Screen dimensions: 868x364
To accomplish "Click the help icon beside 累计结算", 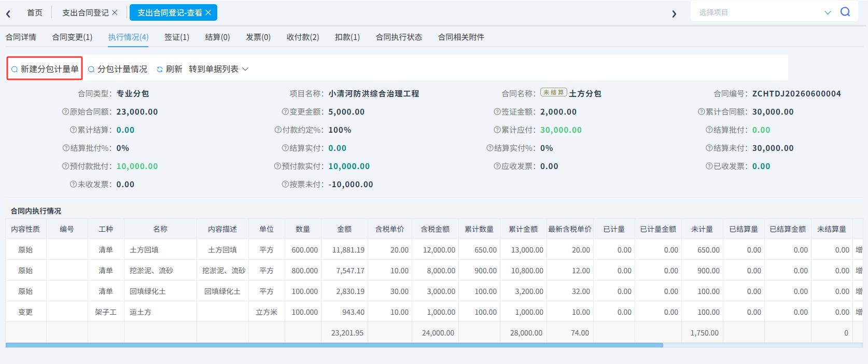I will (x=74, y=130).
